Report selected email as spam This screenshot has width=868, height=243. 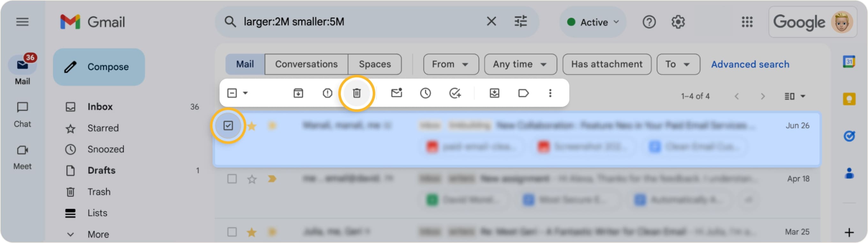coord(327,93)
